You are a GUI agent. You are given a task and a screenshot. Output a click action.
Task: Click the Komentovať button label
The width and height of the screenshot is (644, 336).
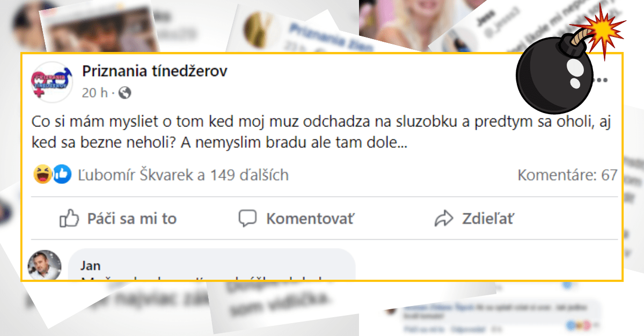[310, 219]
